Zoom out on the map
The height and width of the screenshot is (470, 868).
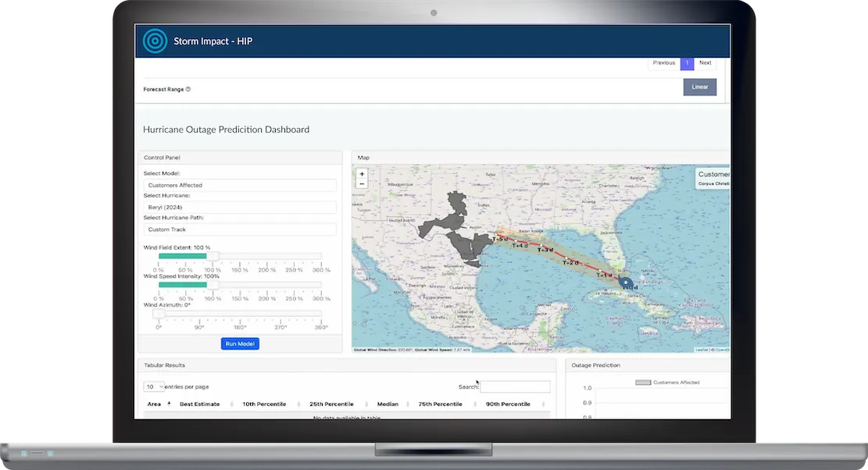(362, 184)
